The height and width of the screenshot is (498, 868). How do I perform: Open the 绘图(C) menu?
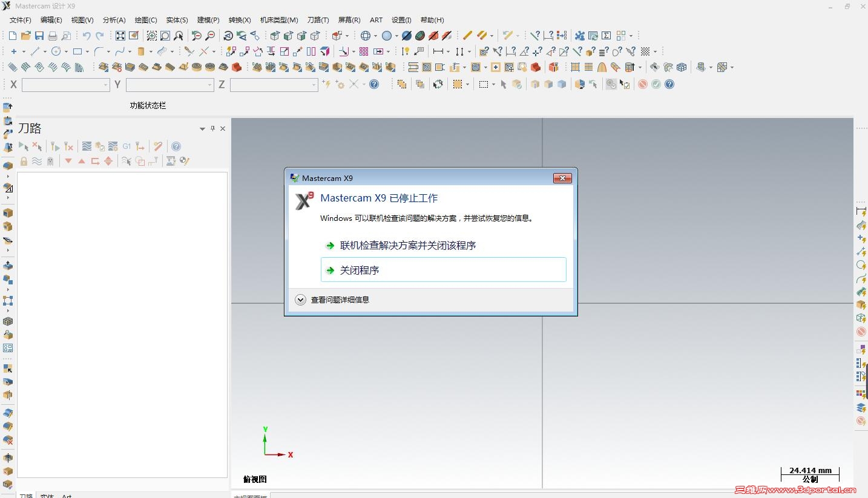[146, 20]
